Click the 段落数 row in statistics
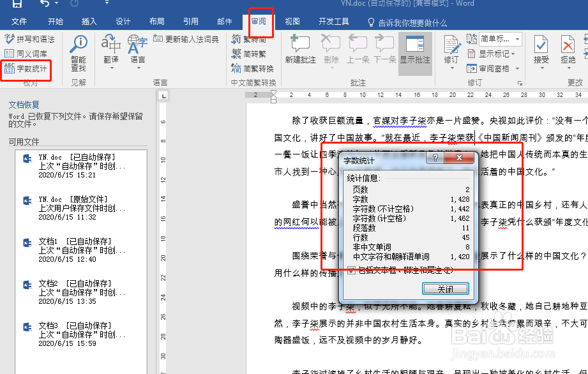 [411, 228]
